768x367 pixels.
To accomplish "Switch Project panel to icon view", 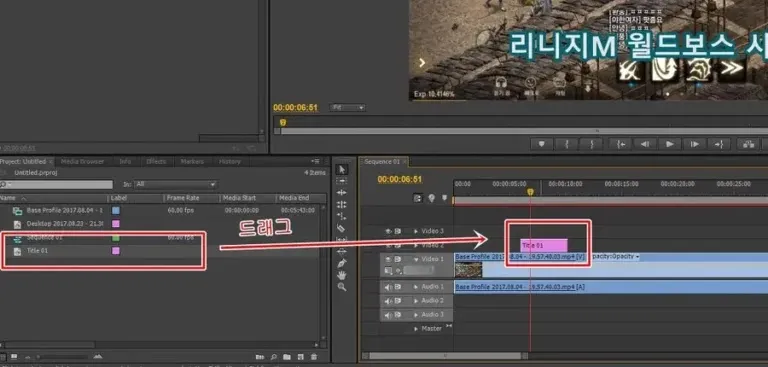I will point(14,357).
